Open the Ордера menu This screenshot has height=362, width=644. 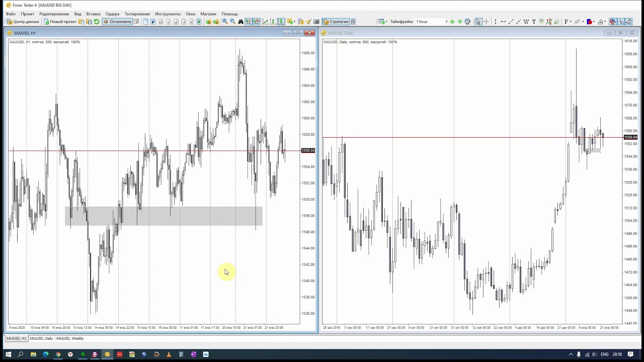[113, 14]
